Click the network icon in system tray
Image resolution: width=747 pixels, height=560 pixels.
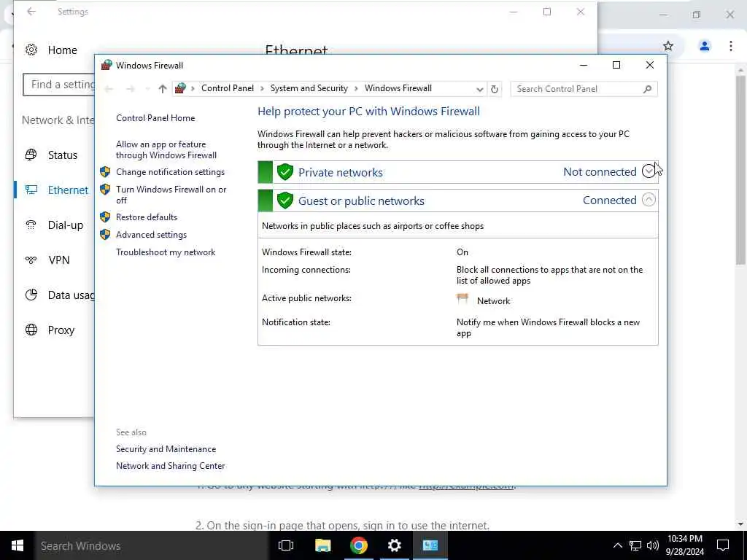pos(635,545)
